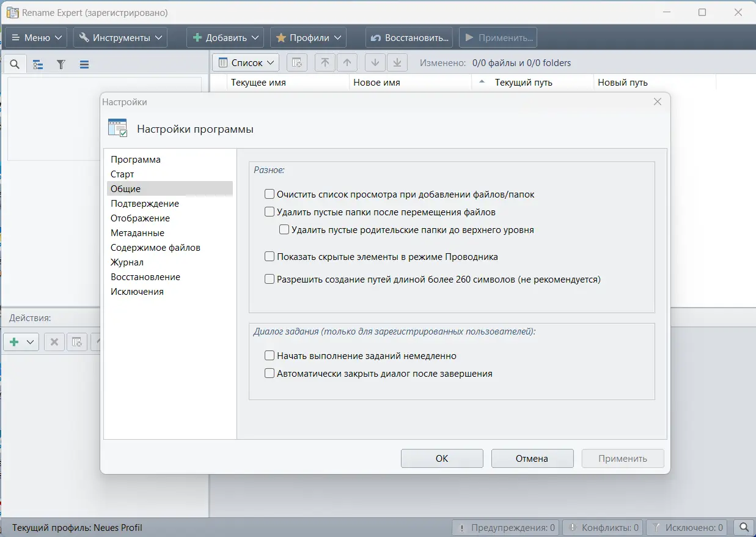Click the Текущий путь column header
Screen dimensions: 756x537
click(533, 83)
